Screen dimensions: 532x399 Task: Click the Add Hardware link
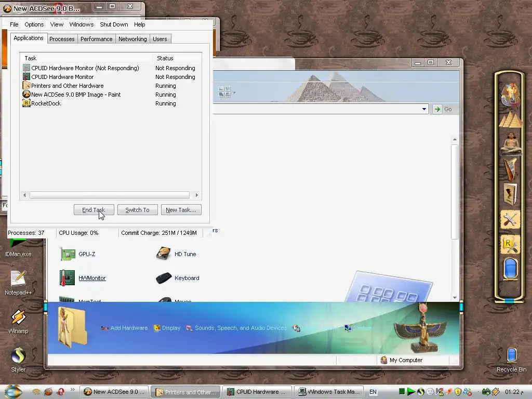click(125, 328)
